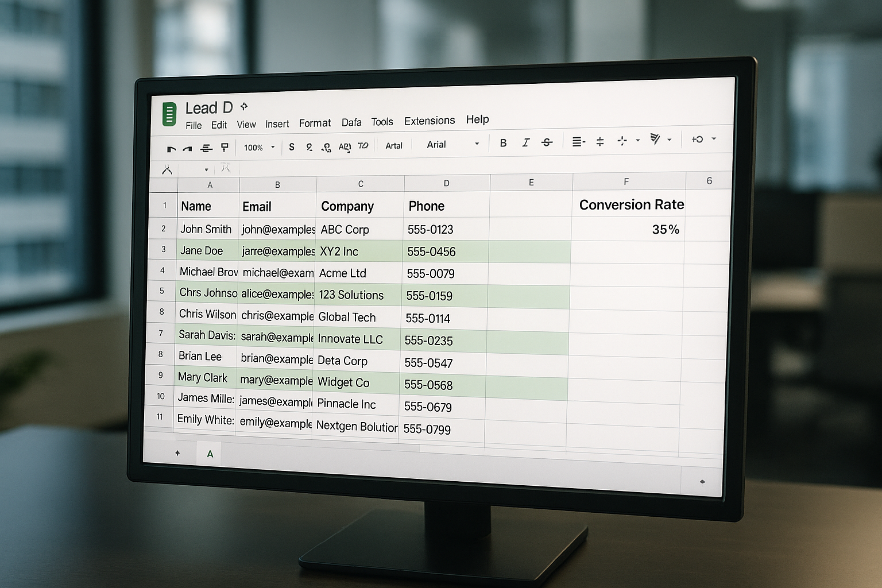Select the sheet tab labeled A
Viewport: 882px width, 588px height.
tap(210, 454)
